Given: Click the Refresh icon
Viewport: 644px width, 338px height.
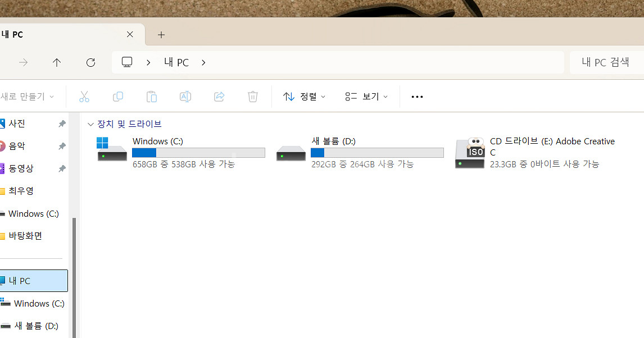Looking at the screenshot, I should [91, 62].
